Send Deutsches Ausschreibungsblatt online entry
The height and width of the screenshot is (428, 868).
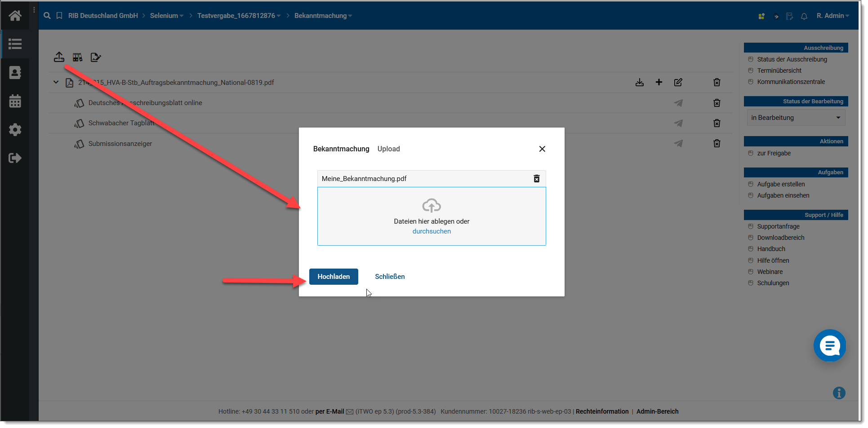pyautogui.click(x=678, y=103)
